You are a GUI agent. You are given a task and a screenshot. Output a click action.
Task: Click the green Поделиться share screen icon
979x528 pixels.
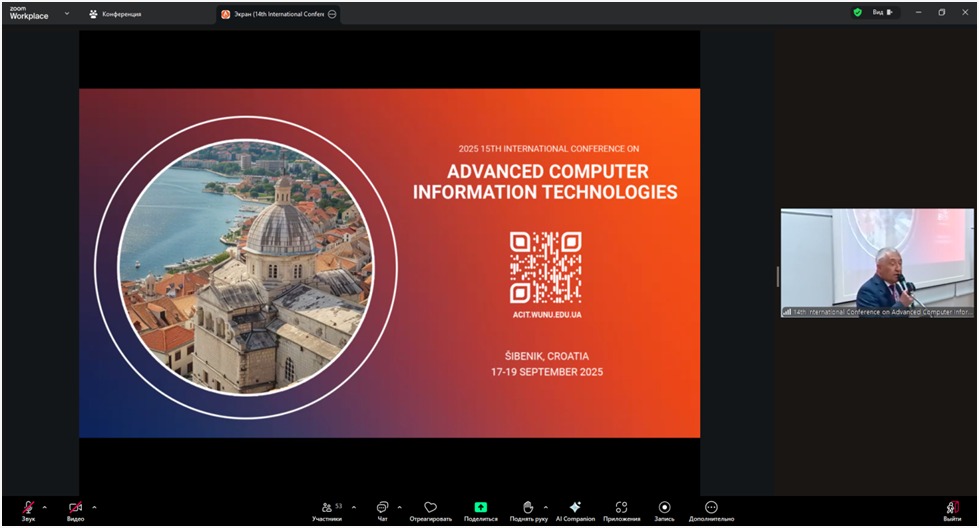(480, 507)
